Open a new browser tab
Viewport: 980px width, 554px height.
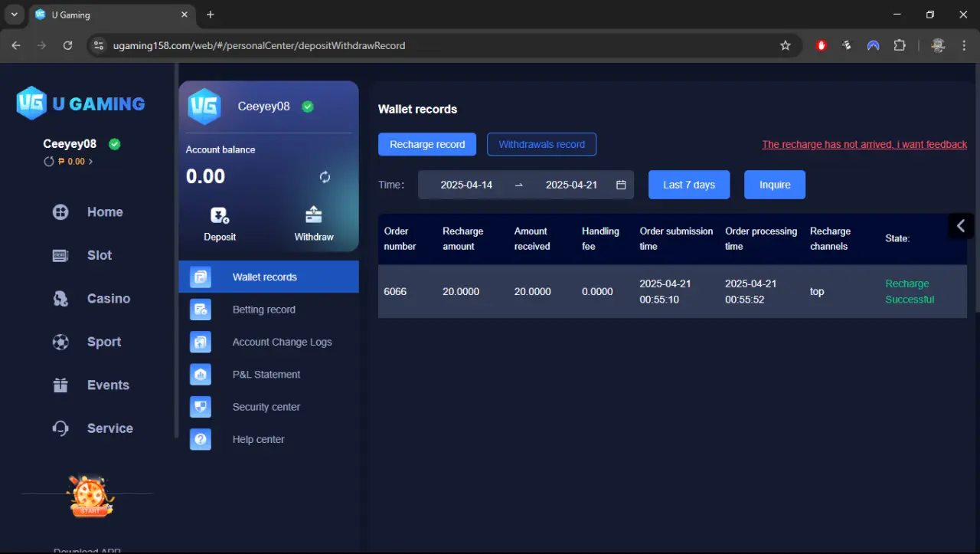point(211,15)
